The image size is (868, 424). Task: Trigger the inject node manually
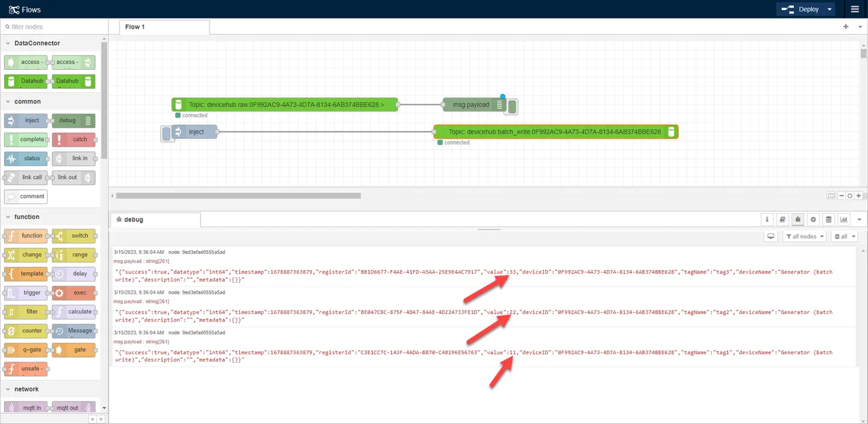165,133
